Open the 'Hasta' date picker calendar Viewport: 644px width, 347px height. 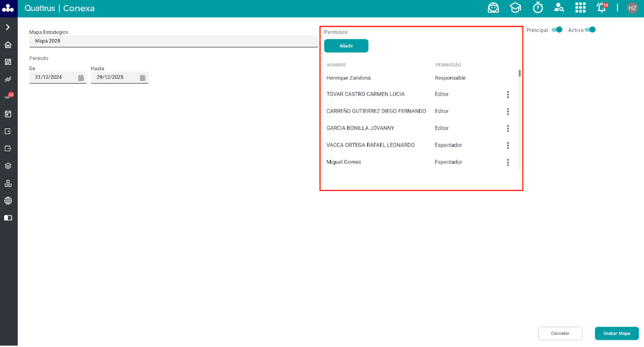point(143,78)
